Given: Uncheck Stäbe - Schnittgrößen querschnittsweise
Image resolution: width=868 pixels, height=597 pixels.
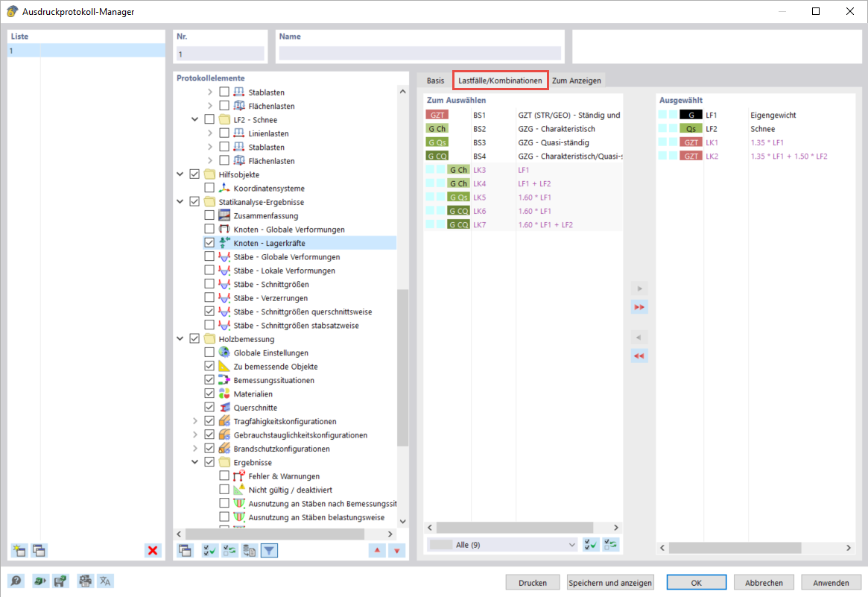Looking at the screenshot, I should 209,312.
